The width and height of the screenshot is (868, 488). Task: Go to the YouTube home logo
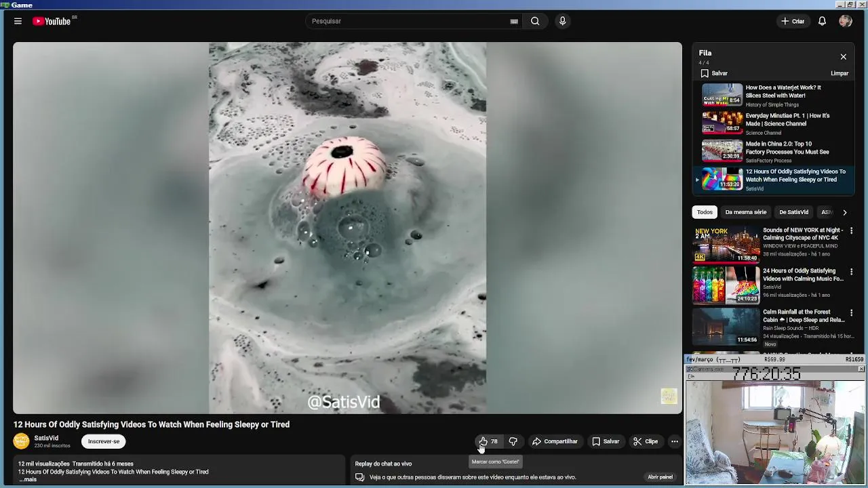click(x=52, y=21)
